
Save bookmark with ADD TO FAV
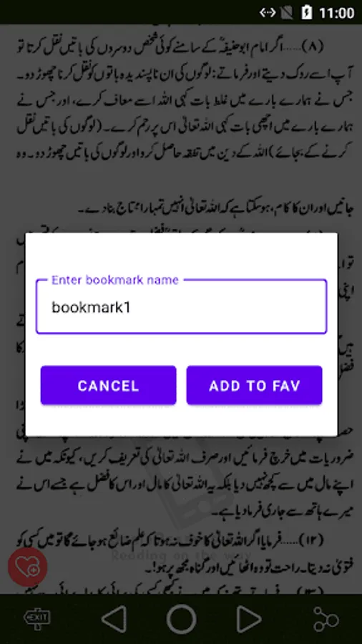coord(255,385)
